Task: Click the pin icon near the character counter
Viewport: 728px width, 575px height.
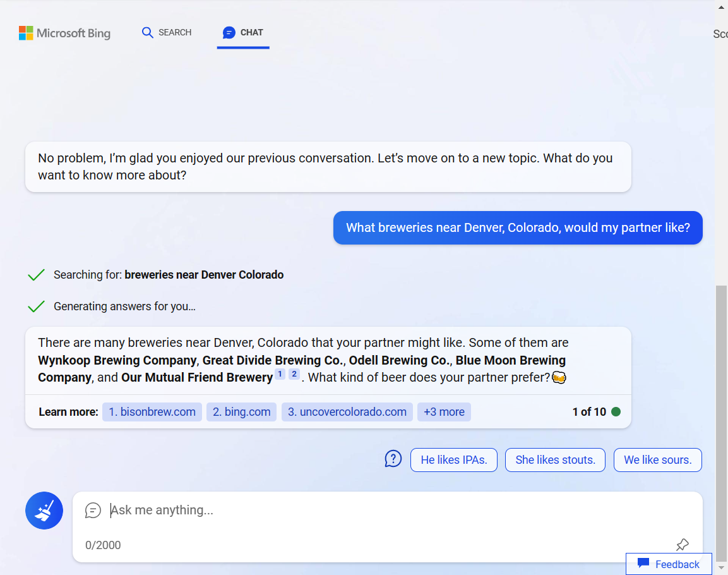Action: click(682, 544)
